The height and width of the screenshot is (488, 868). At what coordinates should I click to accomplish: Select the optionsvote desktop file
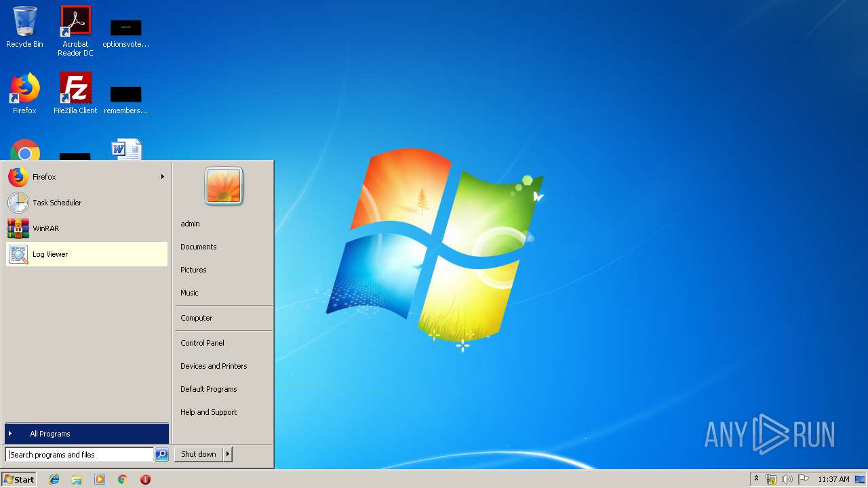[125, 34]
